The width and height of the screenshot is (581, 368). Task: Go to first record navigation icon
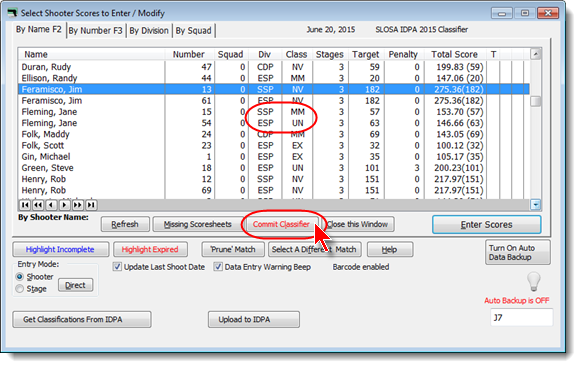pos(25,205)
